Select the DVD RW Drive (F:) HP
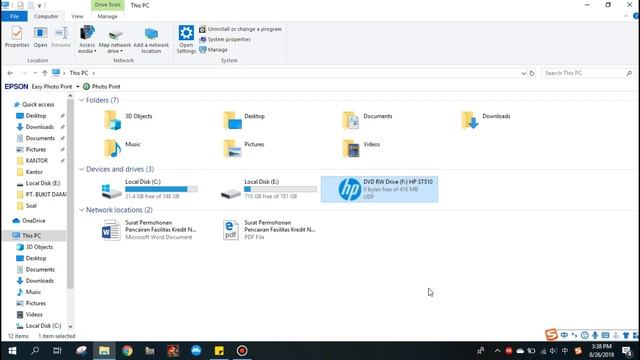This screenshot has height=360, width=640. pos(379,189)
